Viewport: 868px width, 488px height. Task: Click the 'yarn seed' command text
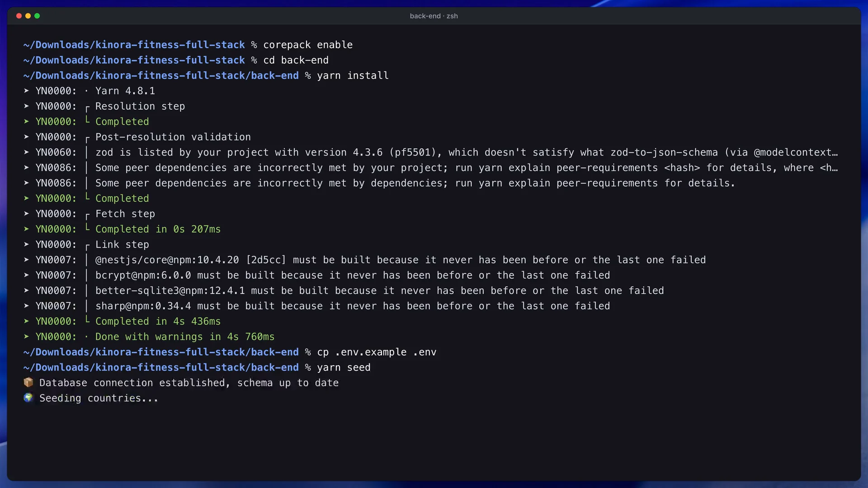(344, 367)
